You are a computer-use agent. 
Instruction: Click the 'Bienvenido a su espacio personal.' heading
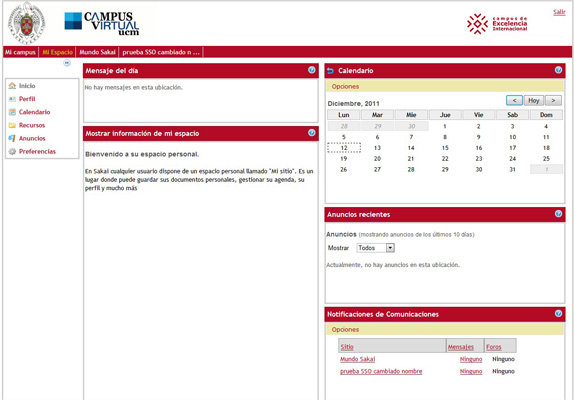142,154
